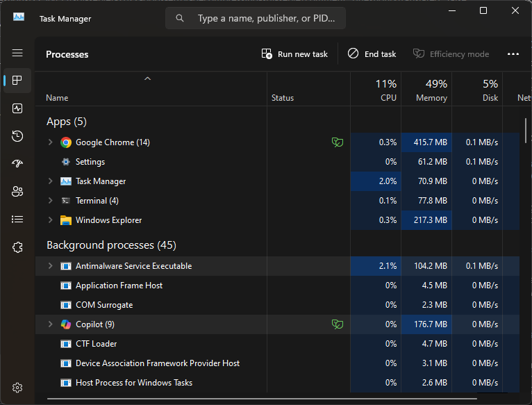The image size is (532, 405).
Task: Select the Device Association Framework Provider Host row
Action: coord(278,363)
